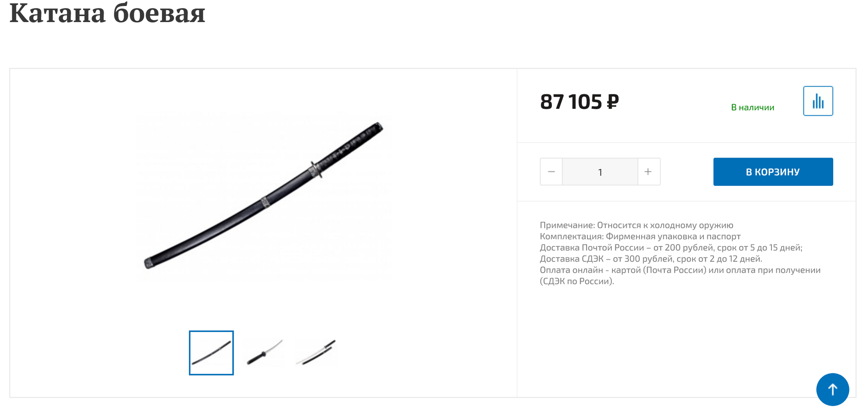Click the scabbard tip in main image
Image resolution: width=868 pixels, height=412 pixels.
point(149,263)
